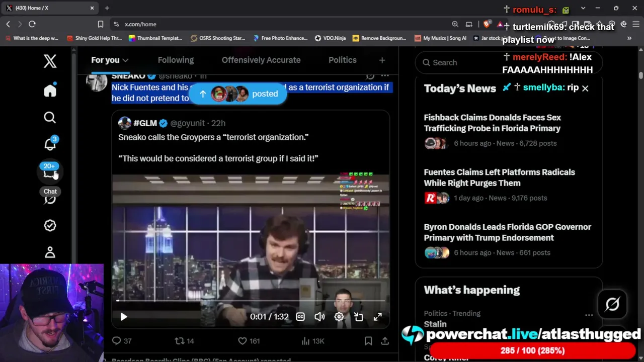Open a new browser tab
The height and width of the screenshot is (362, 644).
click(x=107, y=8)
